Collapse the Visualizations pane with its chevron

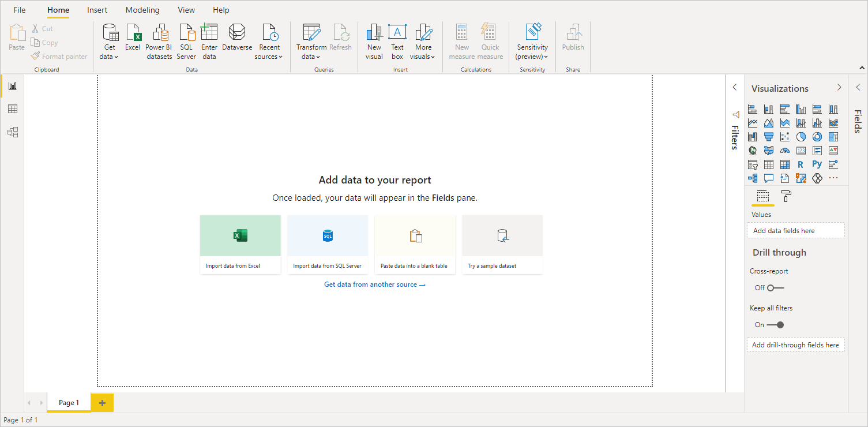839,87
